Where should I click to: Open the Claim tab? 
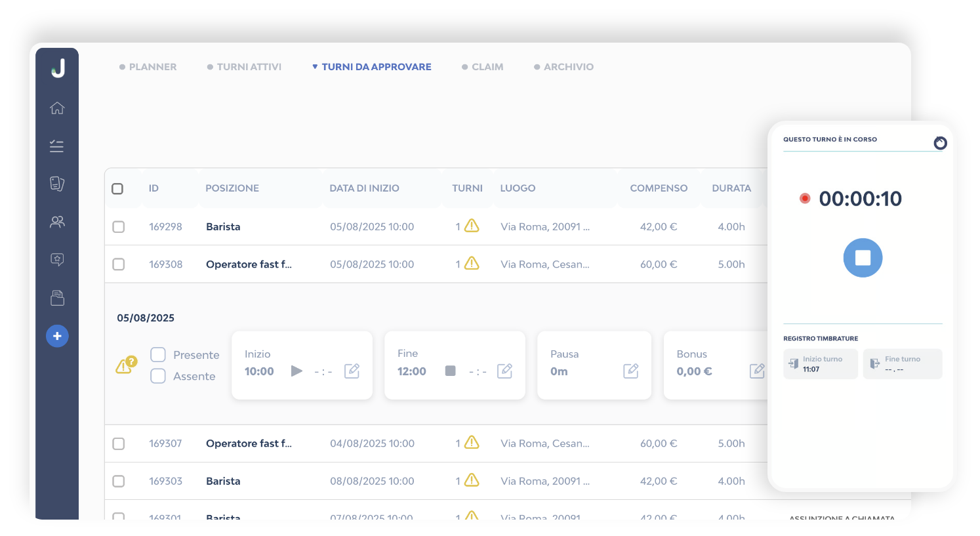(x=483, y=67)
